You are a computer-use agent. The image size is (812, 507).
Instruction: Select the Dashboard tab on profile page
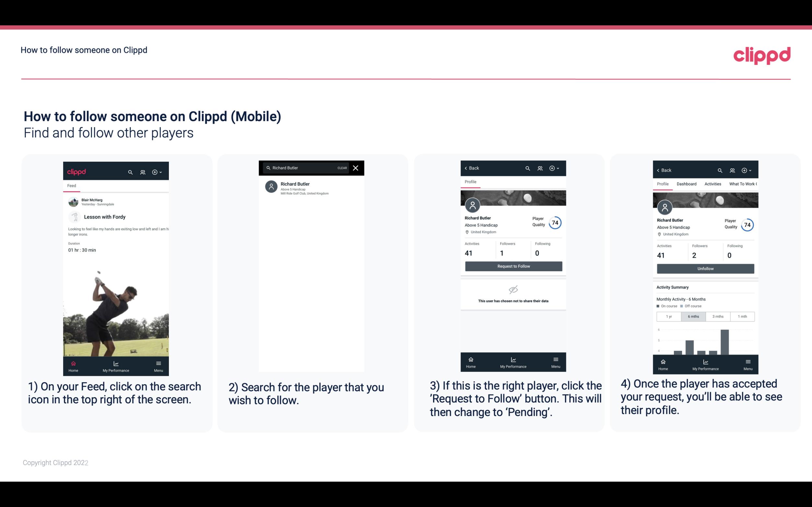click(x=687, y=183)
